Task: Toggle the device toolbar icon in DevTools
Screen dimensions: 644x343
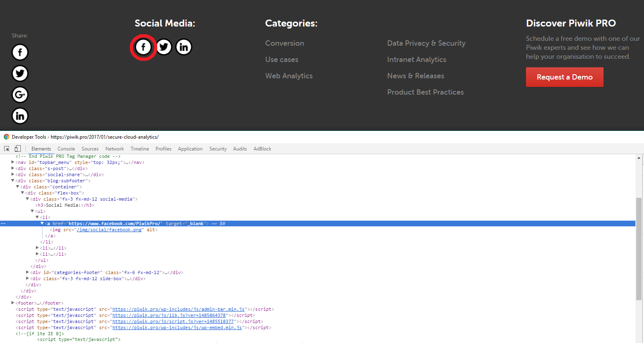Action: pyautogui.click(x=18, y=149)
